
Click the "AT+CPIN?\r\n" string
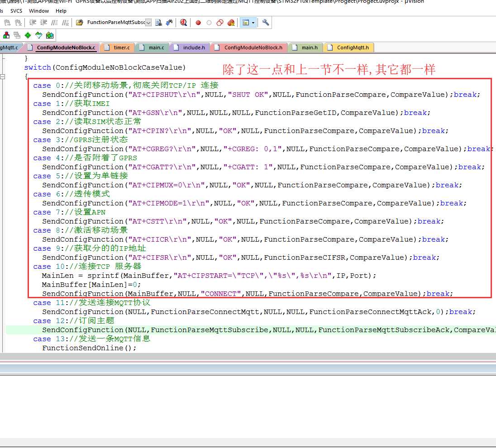pyautogui.click(x=160, y=131)
